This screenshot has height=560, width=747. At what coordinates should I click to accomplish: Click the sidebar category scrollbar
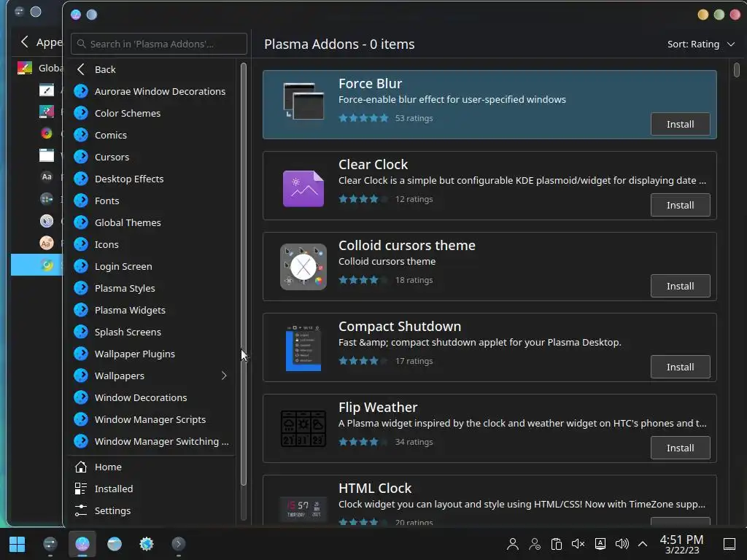[x=244, y=274]
